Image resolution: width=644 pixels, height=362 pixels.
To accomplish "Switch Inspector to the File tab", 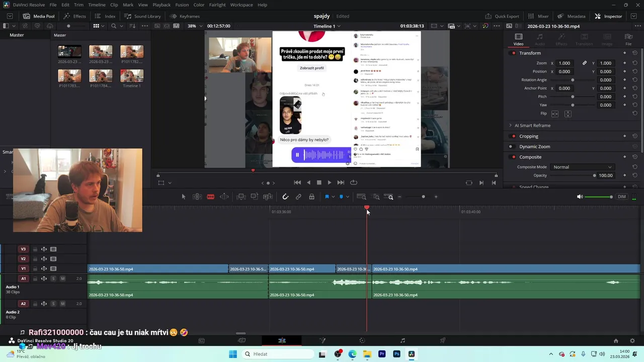I will pyautogui.click(x=628, y=40).
